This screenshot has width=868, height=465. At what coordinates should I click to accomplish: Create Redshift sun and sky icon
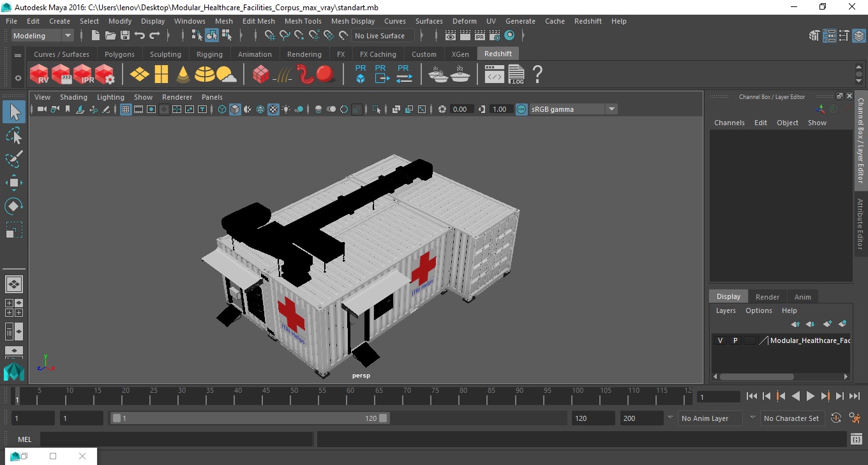pos(226,75)
